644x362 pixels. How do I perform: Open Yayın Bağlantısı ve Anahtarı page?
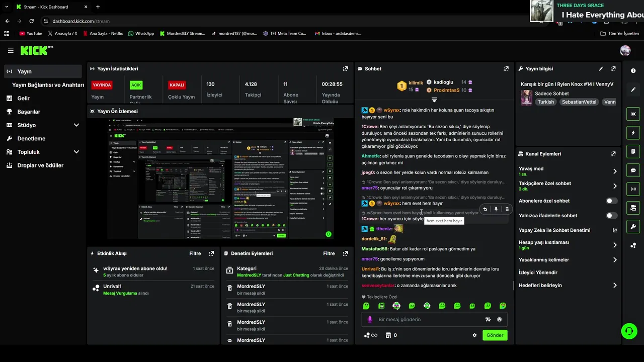[48, 85]
